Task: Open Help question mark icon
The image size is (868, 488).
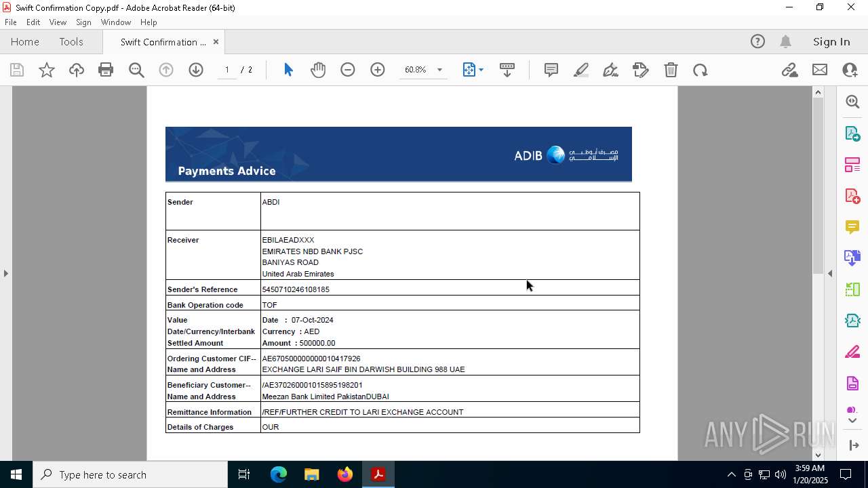Action: coord(757,41)
